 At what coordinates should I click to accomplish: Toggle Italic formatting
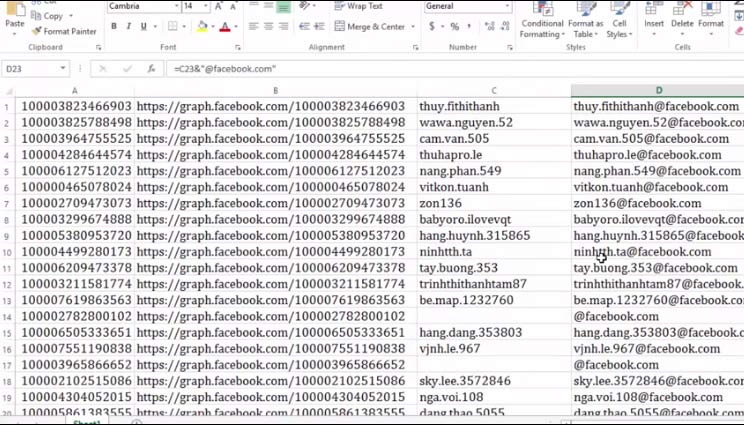[x=128, y=27]
